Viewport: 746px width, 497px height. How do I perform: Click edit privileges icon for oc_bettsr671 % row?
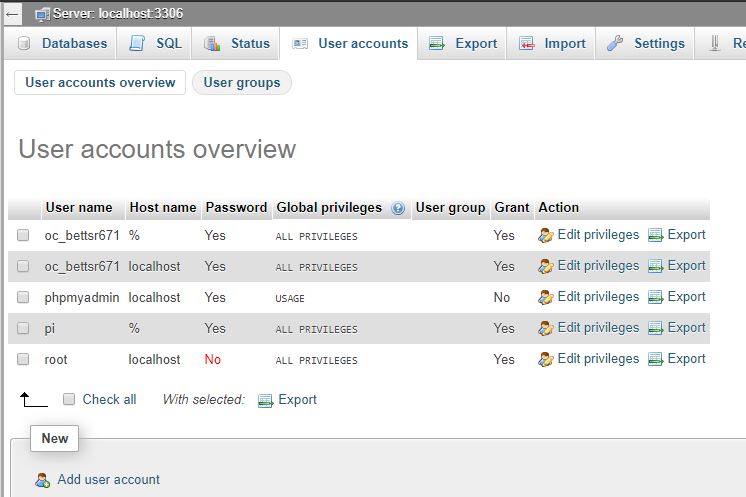[546, 235]
